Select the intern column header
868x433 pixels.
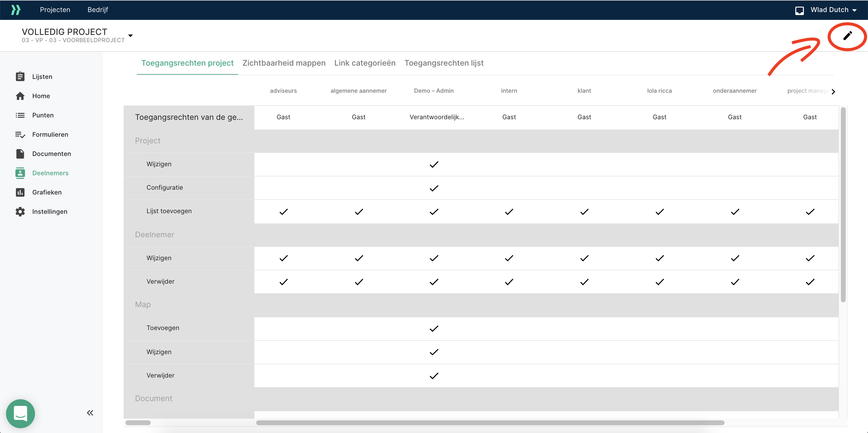coord(509,91)
